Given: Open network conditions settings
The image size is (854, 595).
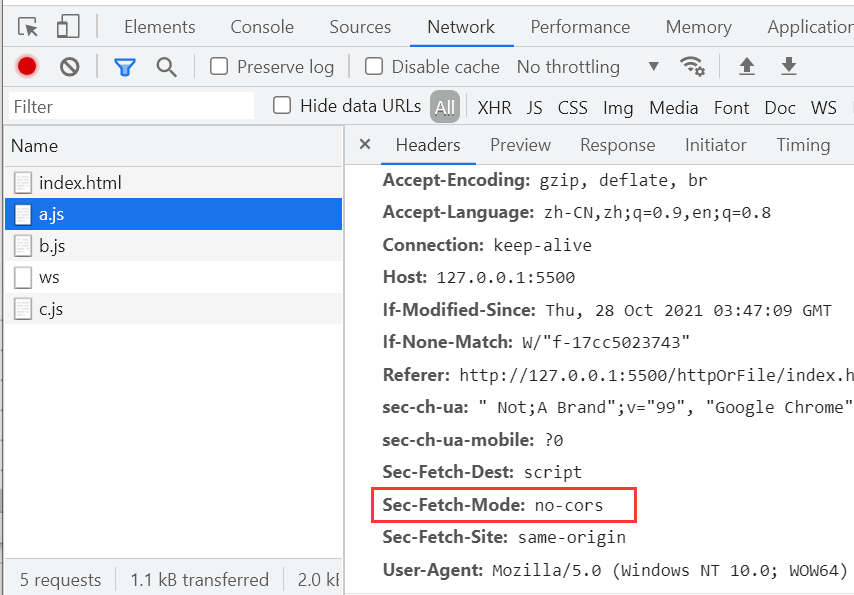Looking at the screenshot, I should pos(693,66).
